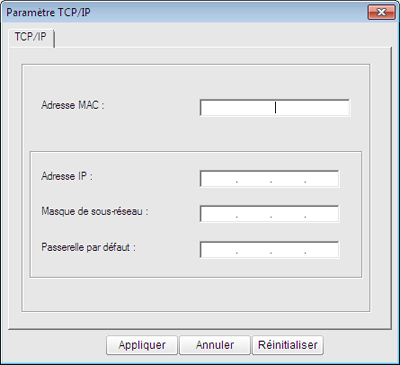This screenshot has width=400, height=365.
Task: Focus third octet of Masque de sous-réseau
Action: (x=288, y=214)
